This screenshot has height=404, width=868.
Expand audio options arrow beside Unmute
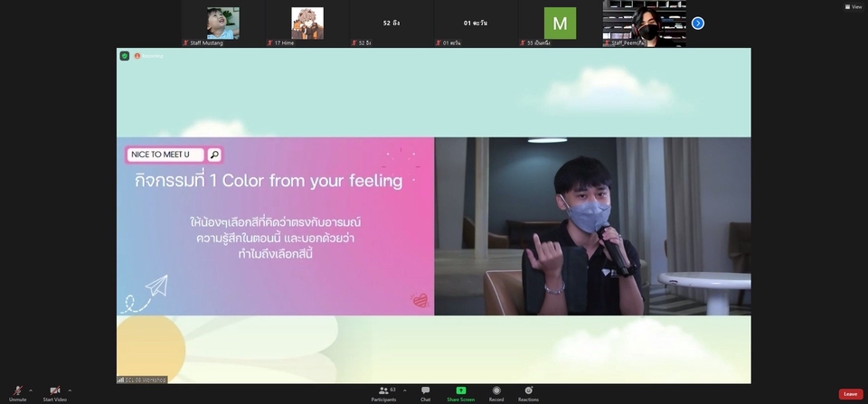click(x=31, y=390)
